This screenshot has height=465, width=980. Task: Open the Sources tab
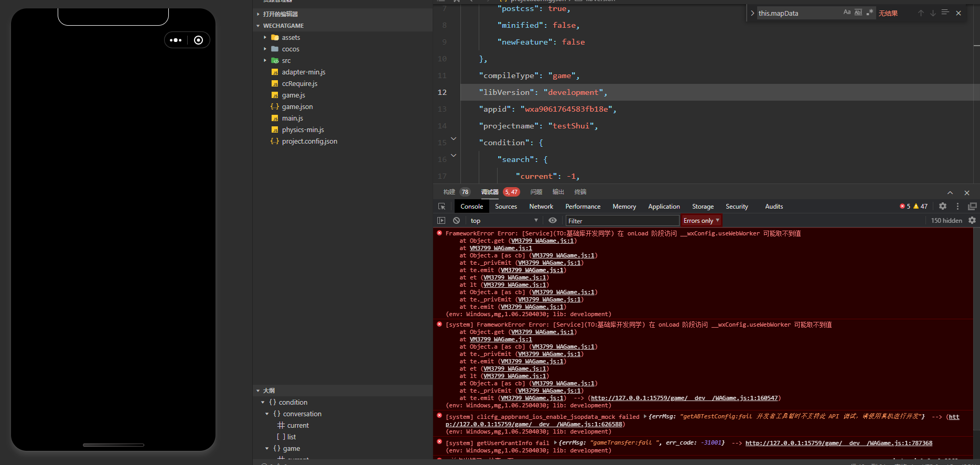(506, 207)
